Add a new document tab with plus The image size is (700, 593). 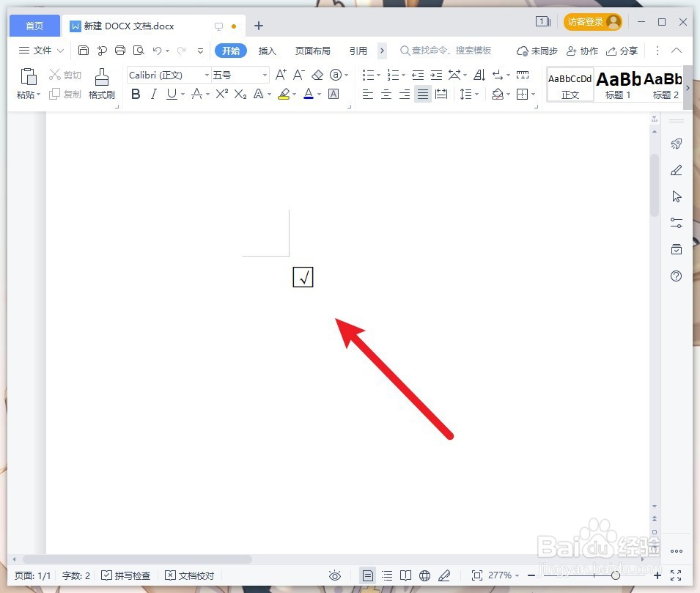pyautogui.click(x=259, y=26)
